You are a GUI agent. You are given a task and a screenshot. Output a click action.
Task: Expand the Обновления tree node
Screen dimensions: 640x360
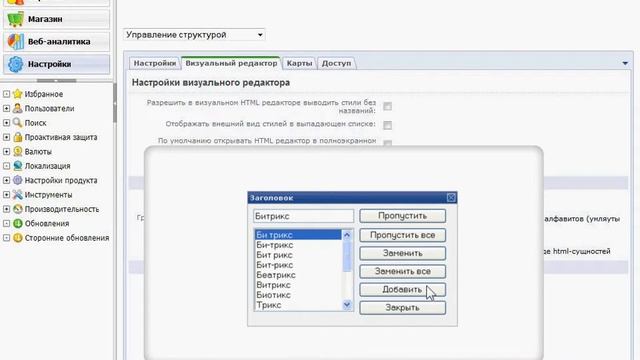[6, 223]
